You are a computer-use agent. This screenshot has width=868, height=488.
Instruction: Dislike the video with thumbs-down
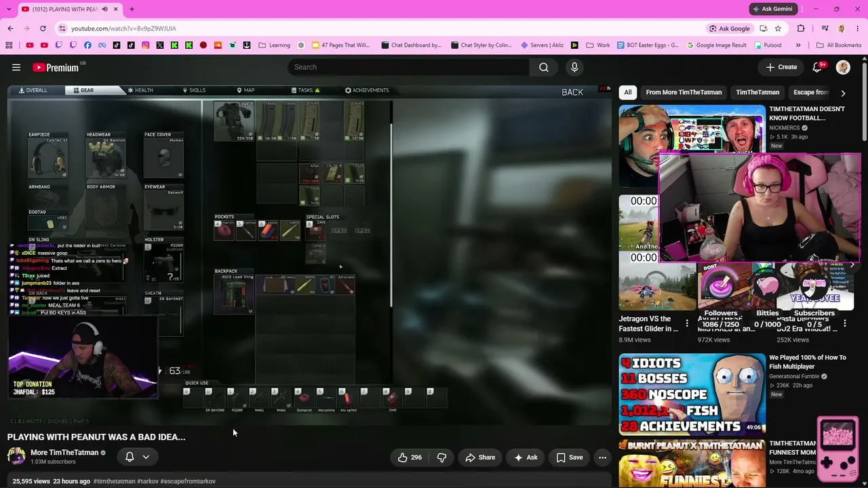(x=441, y=457)
